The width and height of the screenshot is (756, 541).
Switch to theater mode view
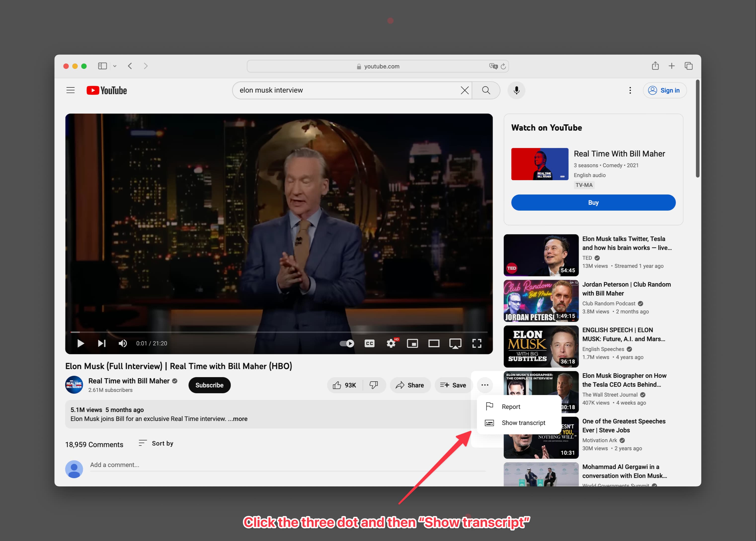coord(434,344)
